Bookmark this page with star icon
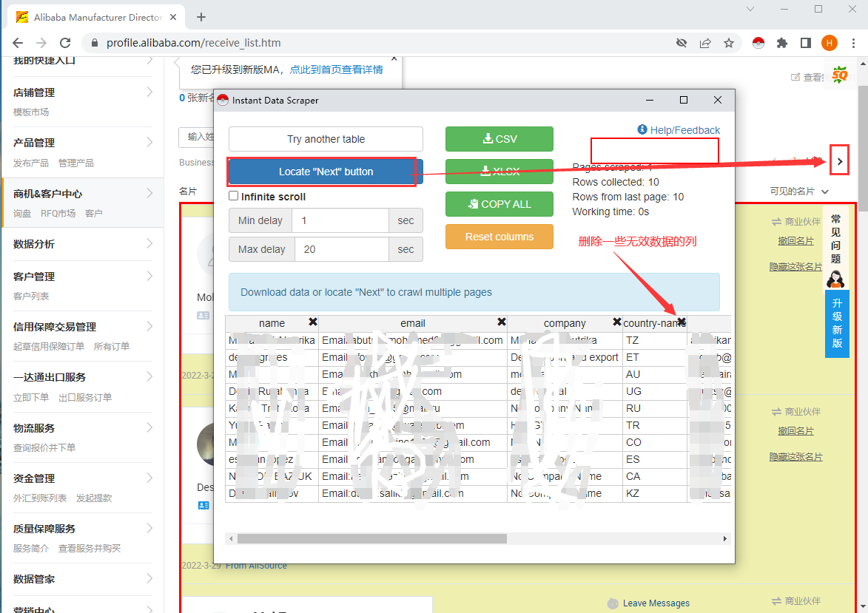The width and height of the screenshot is (868, 613). [729, 43]
